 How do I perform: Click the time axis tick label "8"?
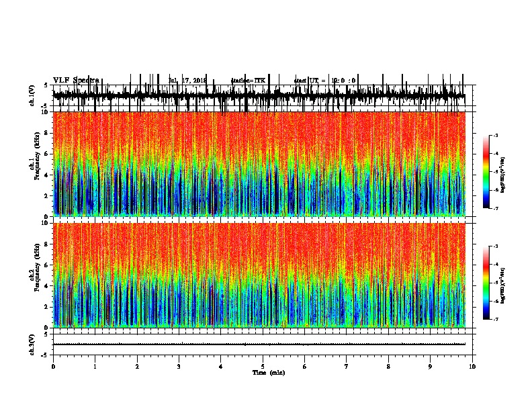pyautogui.click(x=388, y=367)
